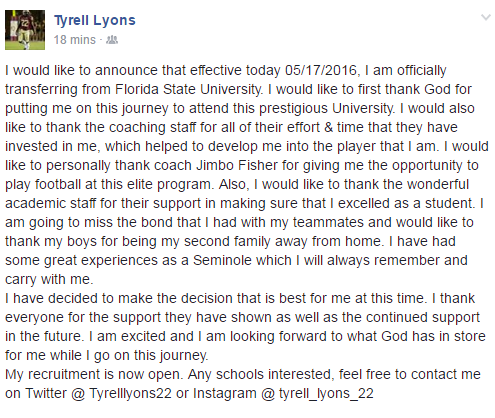Screen dimensions: 495x418
Task: Click the Twitter handle Tyrelllyons22 text
Action: point(130,394)
